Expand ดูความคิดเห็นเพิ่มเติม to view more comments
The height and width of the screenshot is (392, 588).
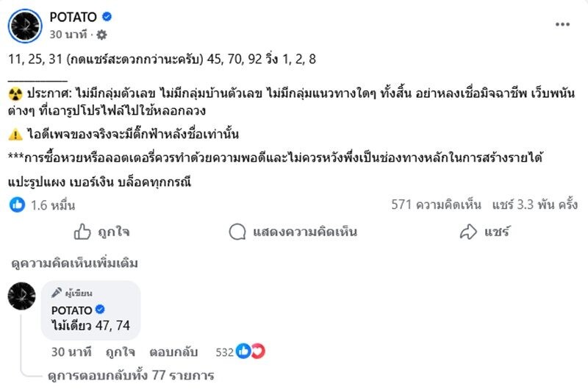[x=74, y=263]
